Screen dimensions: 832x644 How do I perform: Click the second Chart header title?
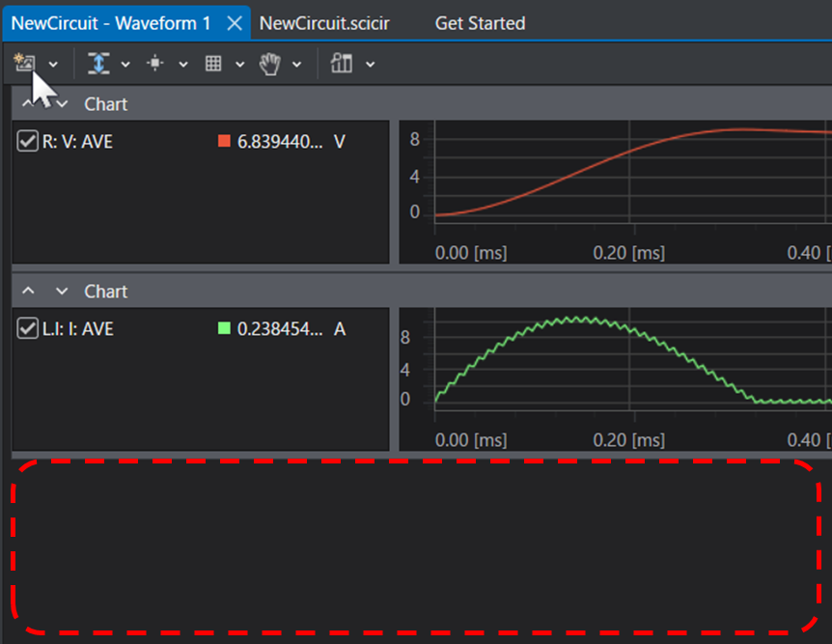point(105,292)
